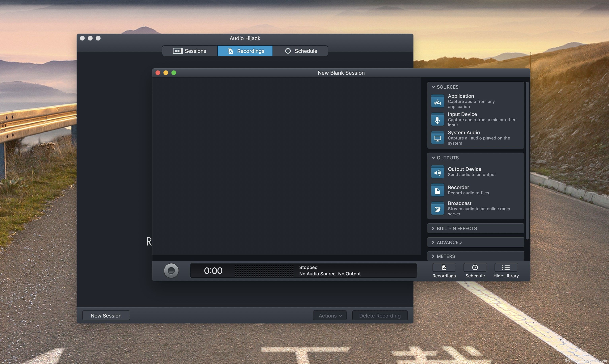Screen dimensions: 609x364
Task: Switch to the Sessions tab
Action: click(x=189, y=51)
